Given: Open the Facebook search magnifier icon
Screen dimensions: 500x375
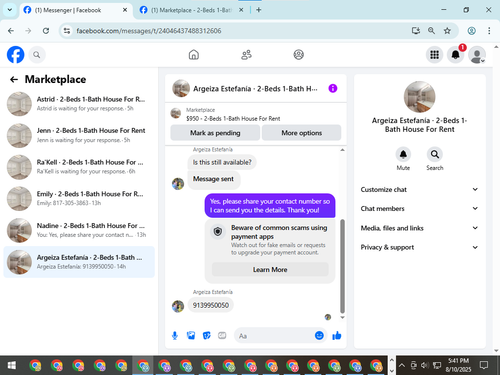Looking at the screenshot, I should pos(37,55).
